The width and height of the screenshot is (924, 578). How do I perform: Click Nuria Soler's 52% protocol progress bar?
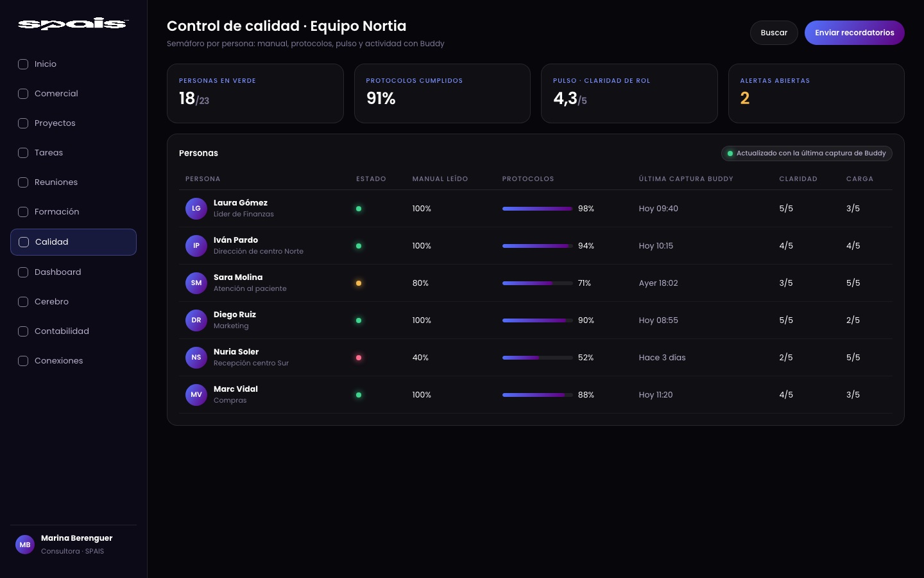tap(538, 358)
